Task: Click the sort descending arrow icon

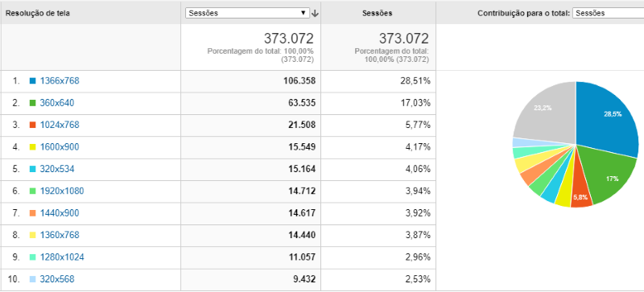Action: (315, 13)
